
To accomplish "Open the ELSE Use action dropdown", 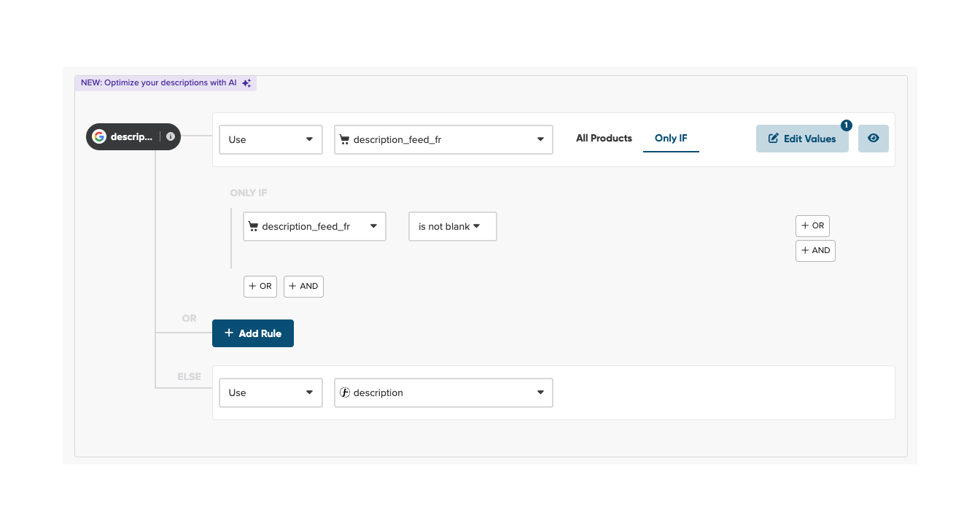I will pyautogui.click(x=271, y=392).
